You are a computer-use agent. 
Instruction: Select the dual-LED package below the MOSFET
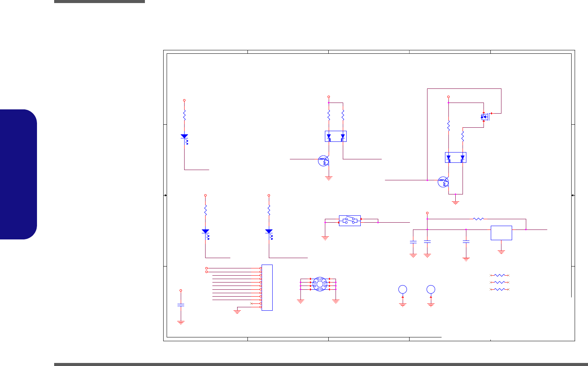click(456, 157)
